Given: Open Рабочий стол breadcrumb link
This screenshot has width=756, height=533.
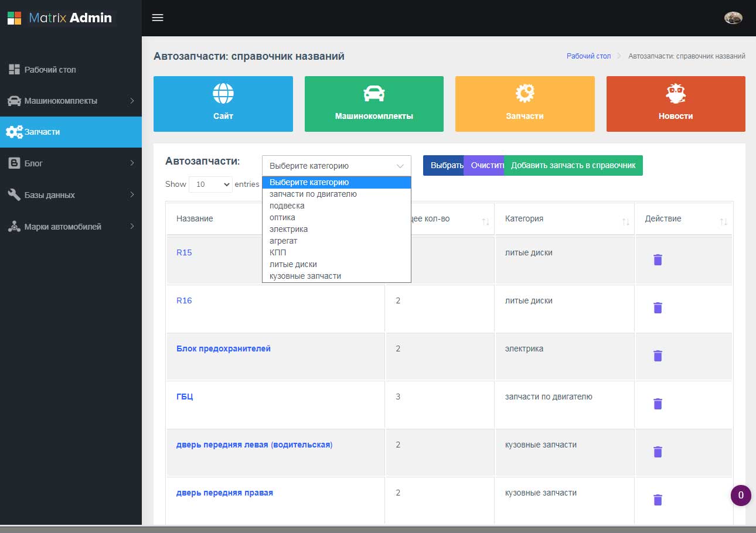Looking at the screenshot, I should click(x=588, y=56).
